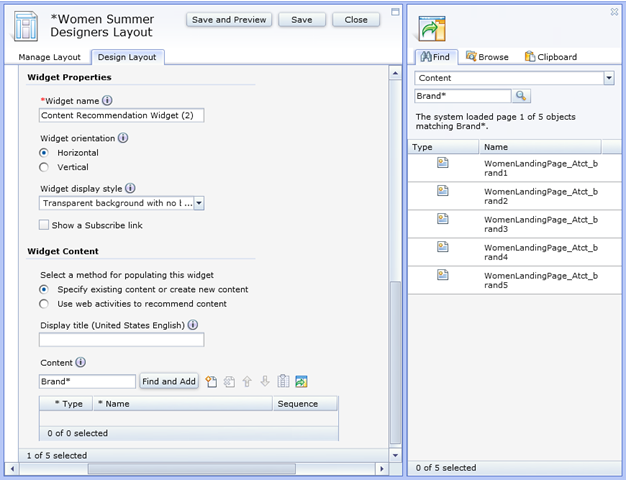Open the Widget orientation info icon
The width and height of the screenshot is (627, 480).
point(123,138)
